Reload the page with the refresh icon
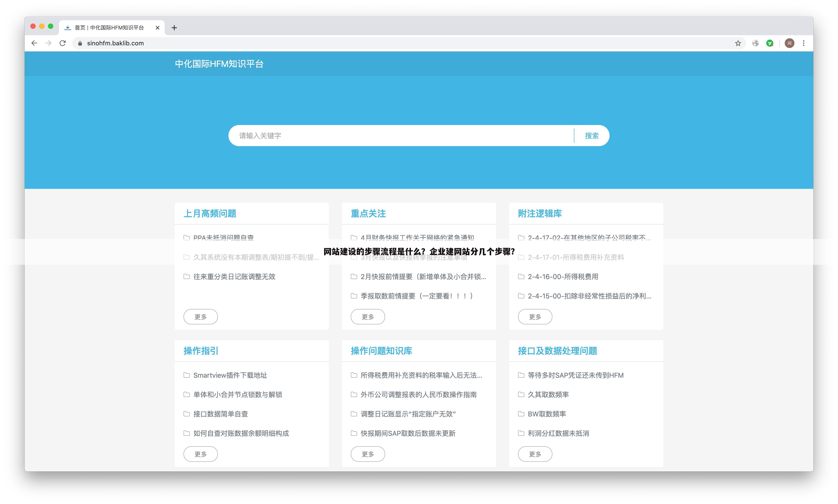This screenshot has height=504, width=838. point(62,43)
